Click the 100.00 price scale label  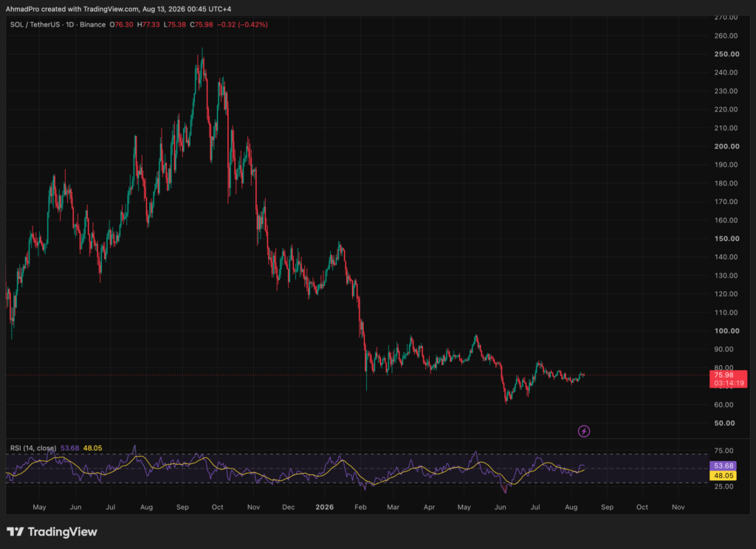[726, 330]
